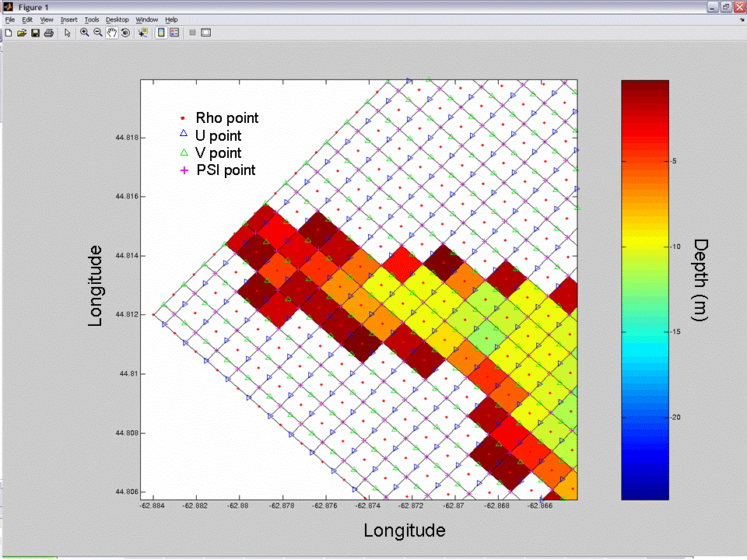Click the x-axis tick label -62.87

click(x=454, y=506)
